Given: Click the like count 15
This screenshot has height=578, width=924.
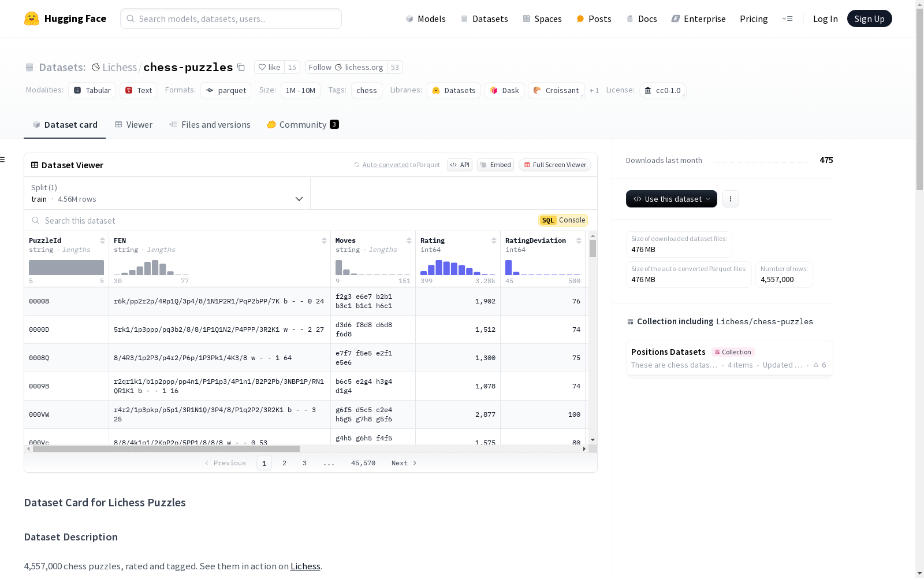Looking at the screenshot, I should point(292,67).
